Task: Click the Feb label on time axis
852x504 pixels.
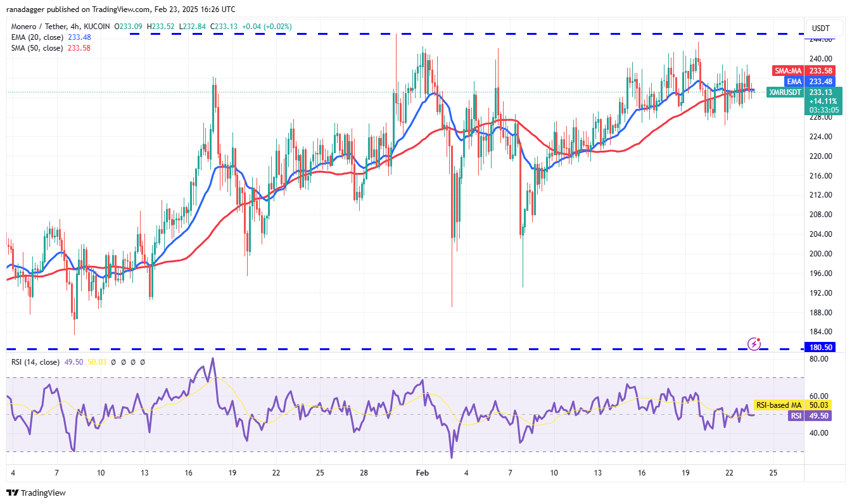Action: [422, 473]
